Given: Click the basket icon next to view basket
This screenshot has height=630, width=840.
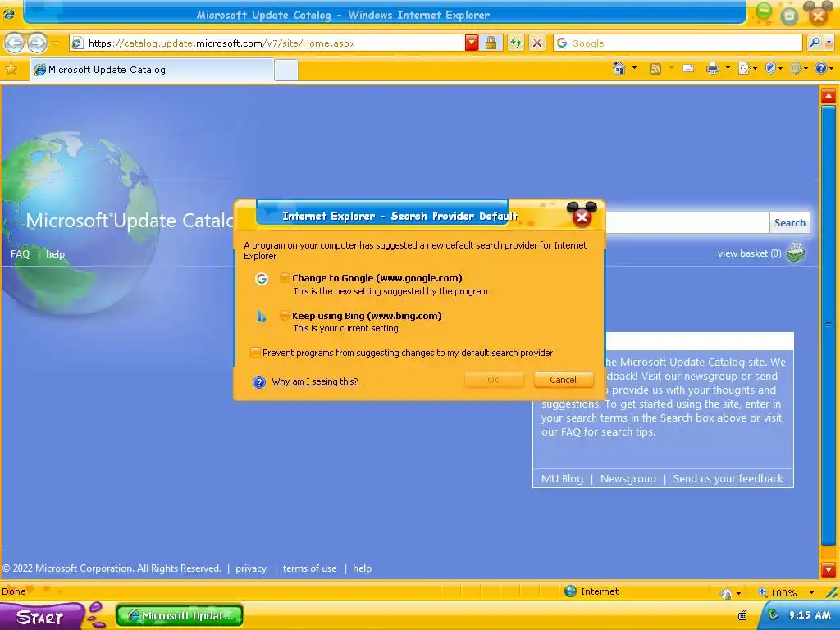Looking at the screenshot, I should pos(796,253).
